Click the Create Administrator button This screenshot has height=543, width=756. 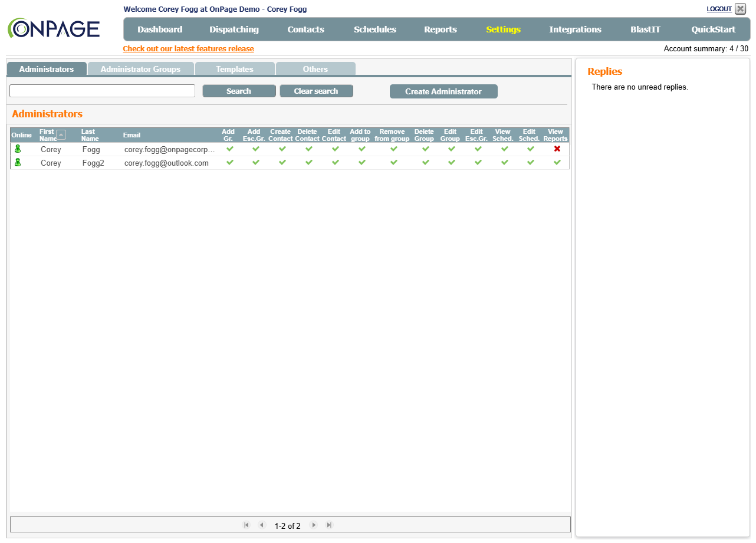tap(443, 91)
